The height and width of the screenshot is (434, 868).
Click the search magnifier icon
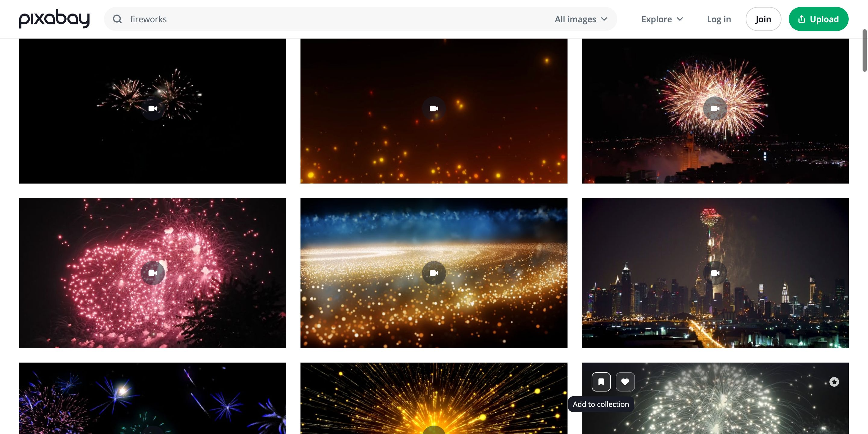pyautogui.click(x=117, y=19)
